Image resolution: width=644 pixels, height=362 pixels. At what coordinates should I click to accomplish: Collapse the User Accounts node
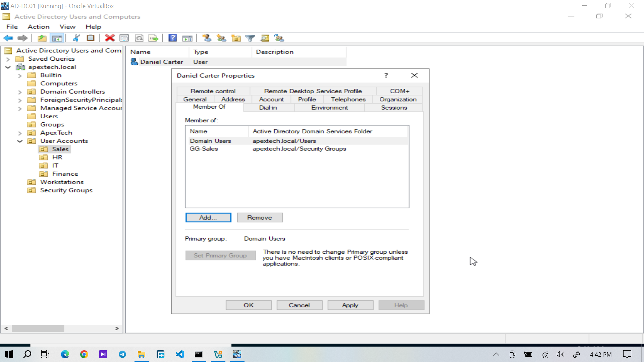(20, 141)
